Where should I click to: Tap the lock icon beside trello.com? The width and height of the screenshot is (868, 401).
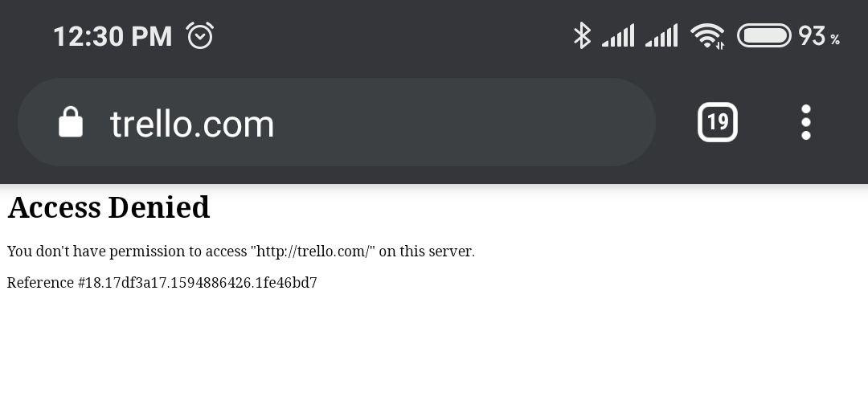coord(71,122)
